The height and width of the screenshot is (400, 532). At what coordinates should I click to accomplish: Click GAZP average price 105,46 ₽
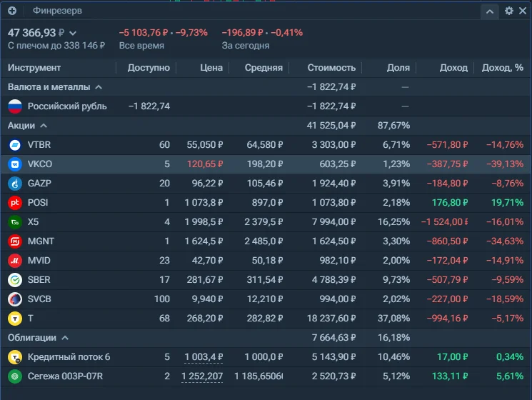click(265, 184)
